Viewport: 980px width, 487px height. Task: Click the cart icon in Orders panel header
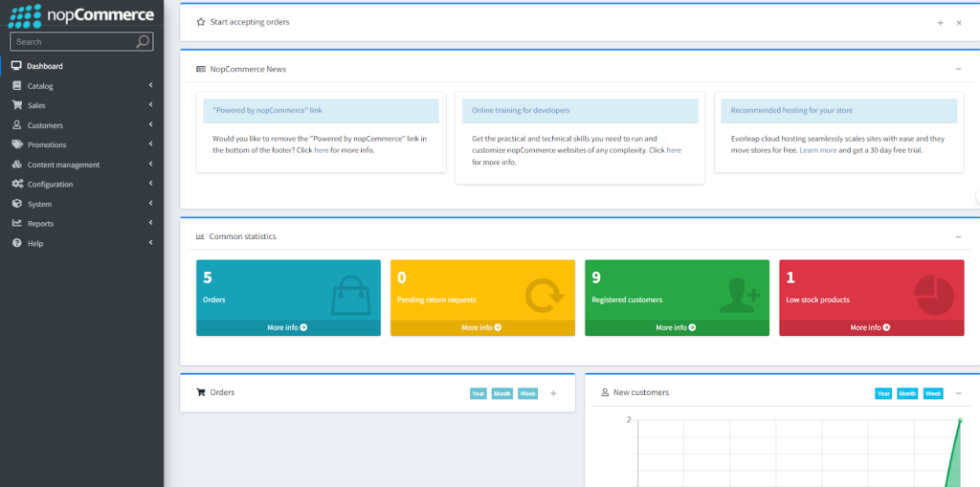[x=201, y=392]
